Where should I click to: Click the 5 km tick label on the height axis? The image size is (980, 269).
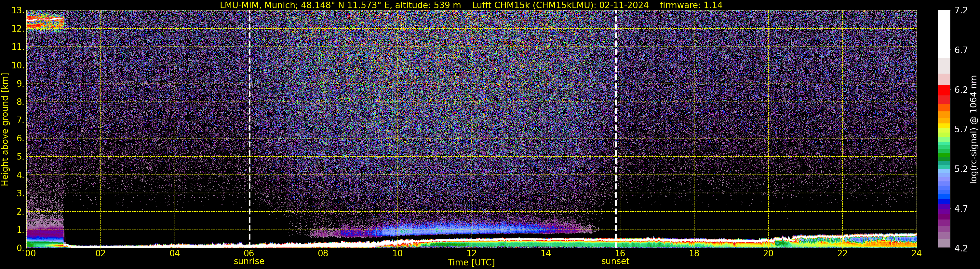click(x=20, y=157)
